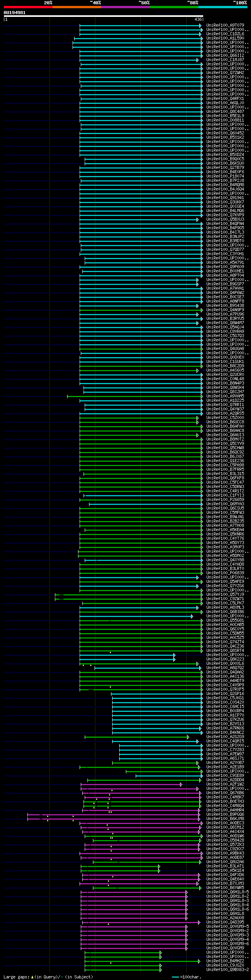Image resolution: width=251 pixels, height=980 pixels.
Task: Click the UniRef100_B6KSU0 label
Action: [225, 163]
